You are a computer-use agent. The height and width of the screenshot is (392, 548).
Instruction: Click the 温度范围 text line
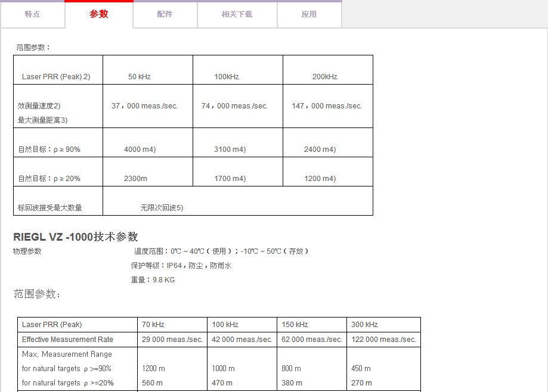click(221, 251)
